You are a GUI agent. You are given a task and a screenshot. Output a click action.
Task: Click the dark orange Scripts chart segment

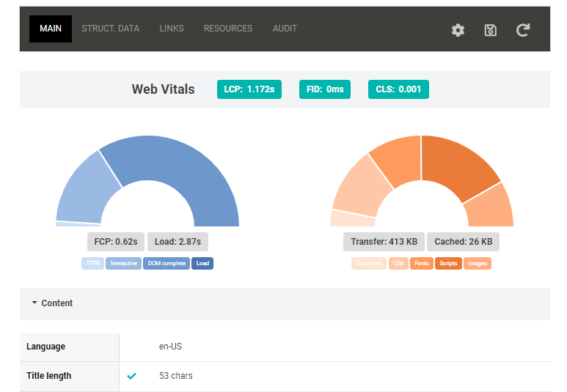click(x=458, y=164)
